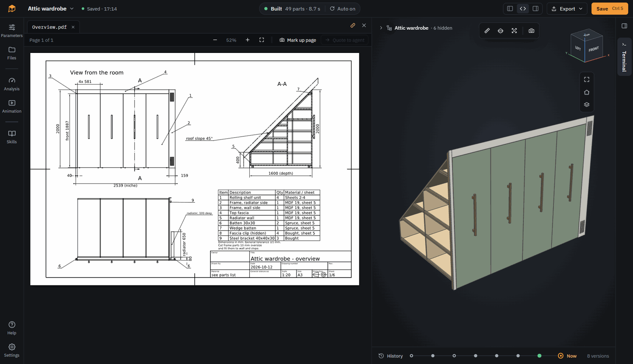This screenshot has width=633, height=364.
Task: Open the Terminal side tab
Action: (624, 57)
